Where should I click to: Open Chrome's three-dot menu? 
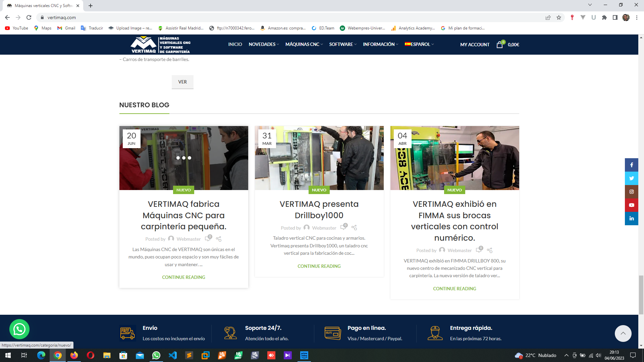pos(637,17)
